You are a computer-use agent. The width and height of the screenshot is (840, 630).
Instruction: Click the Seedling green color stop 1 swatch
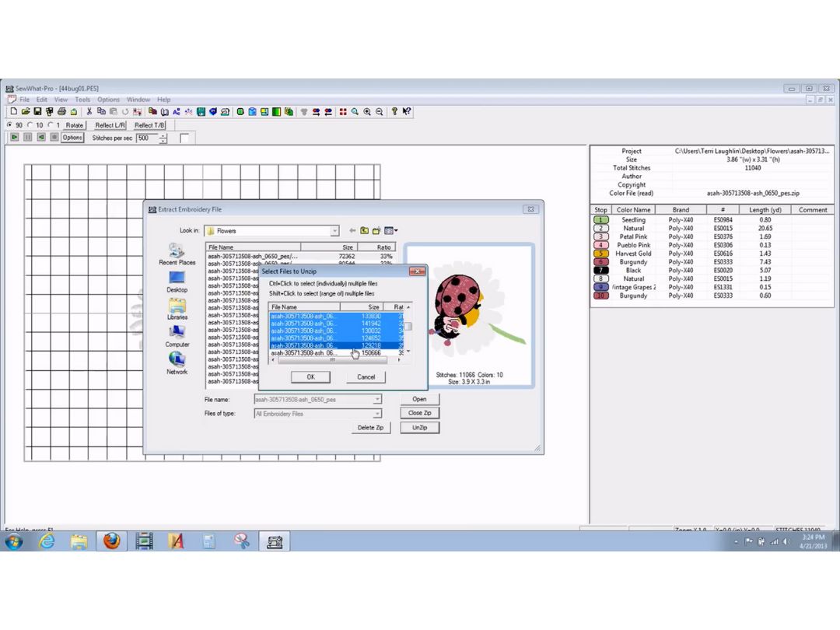[x=601, y=220]
